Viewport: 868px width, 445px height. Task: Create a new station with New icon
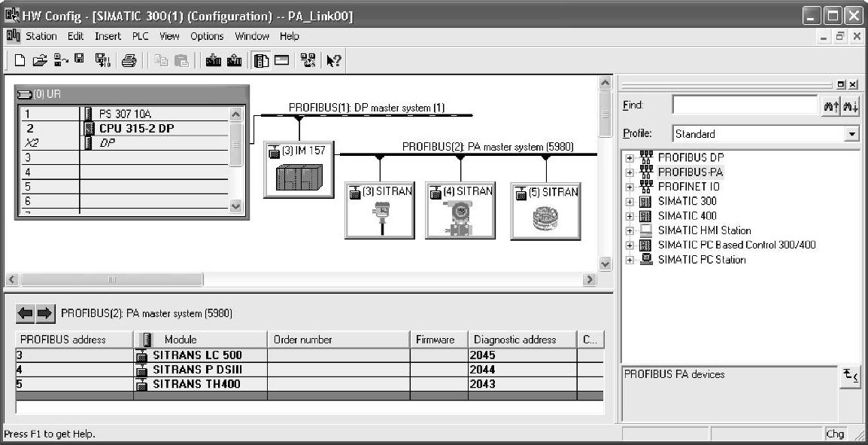pos(20,60)
